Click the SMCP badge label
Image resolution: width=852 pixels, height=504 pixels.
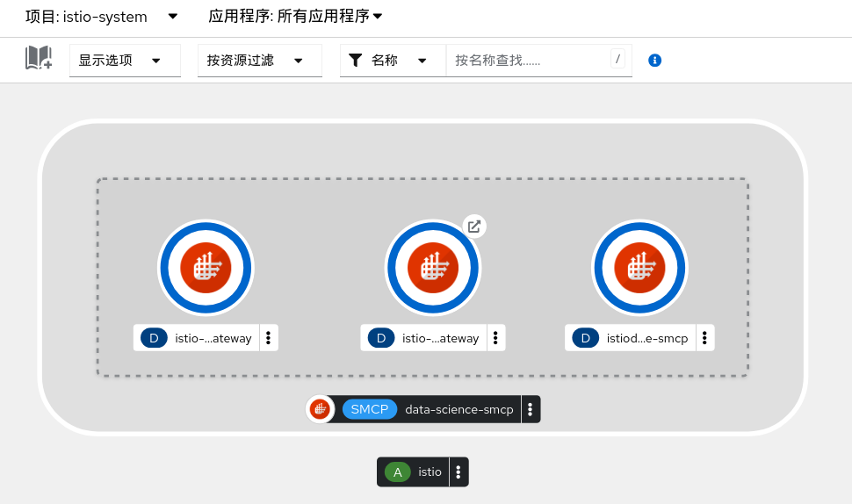point(370,409)
